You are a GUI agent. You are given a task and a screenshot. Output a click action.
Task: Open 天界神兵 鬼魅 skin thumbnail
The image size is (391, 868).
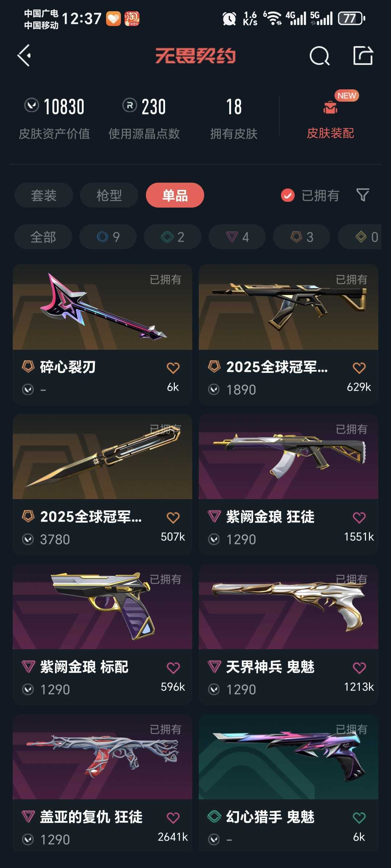click(289, 607)
